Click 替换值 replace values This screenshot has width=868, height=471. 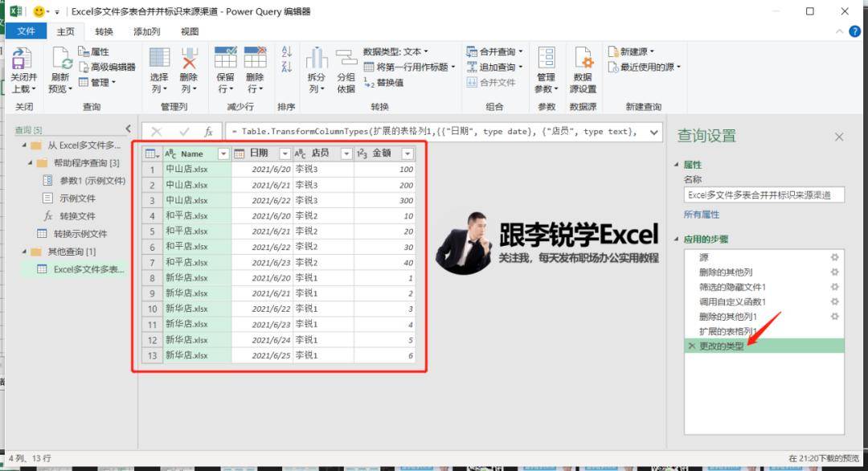click(x=383, y=83)
